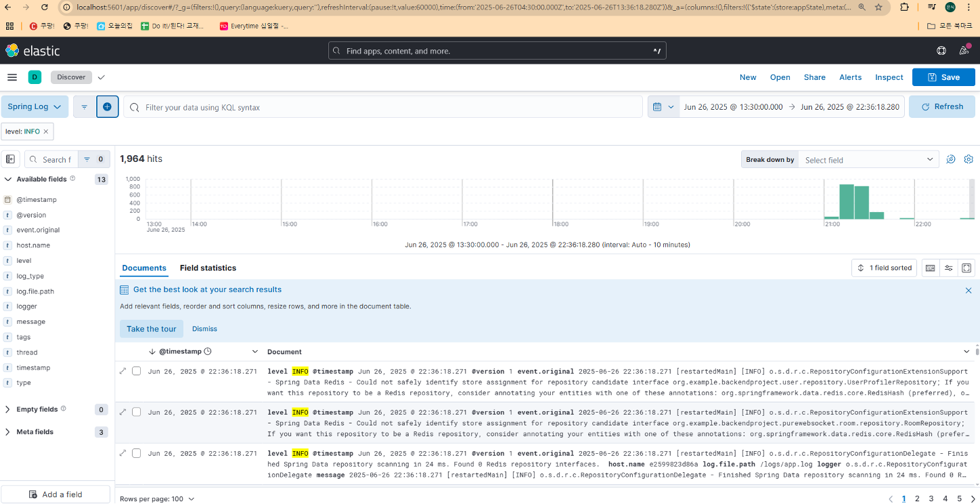Open Document column header menu chevron

pyautogui.click(x=966, y=352)
